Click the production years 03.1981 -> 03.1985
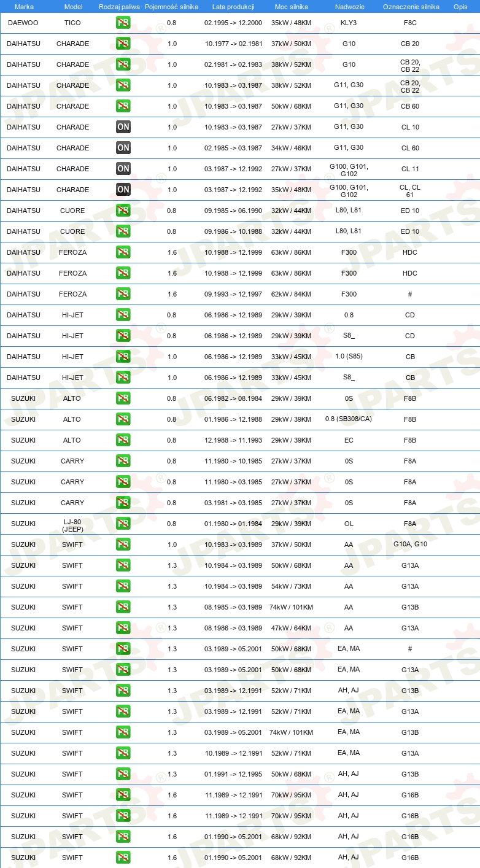The width and height of the screenshot is (480, 868). 233,503
